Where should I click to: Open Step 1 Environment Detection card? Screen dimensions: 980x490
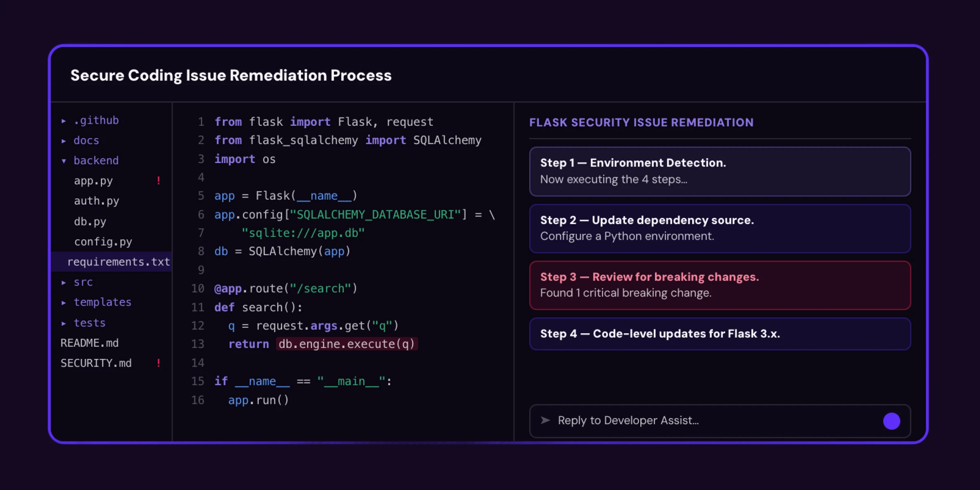coord(720,171)
